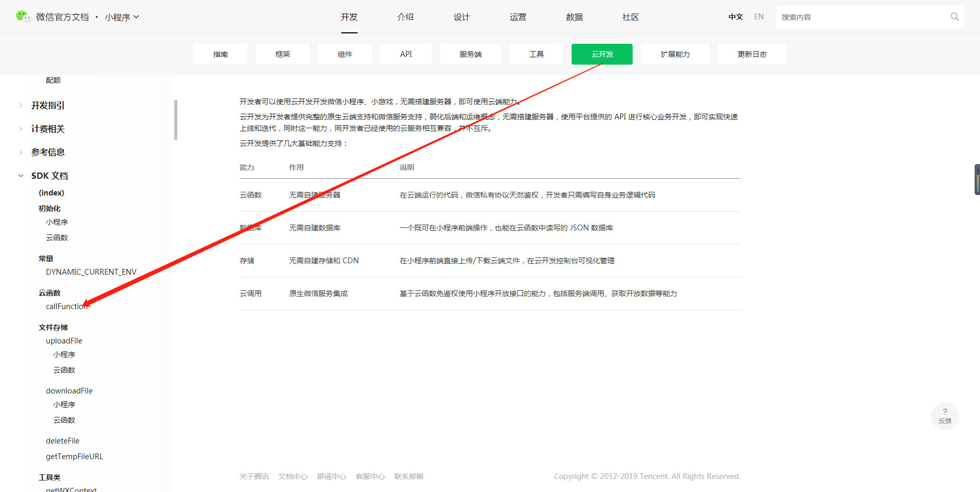Click the 无需自建数据库 table cell
The image size is (980, 492).
315,228
